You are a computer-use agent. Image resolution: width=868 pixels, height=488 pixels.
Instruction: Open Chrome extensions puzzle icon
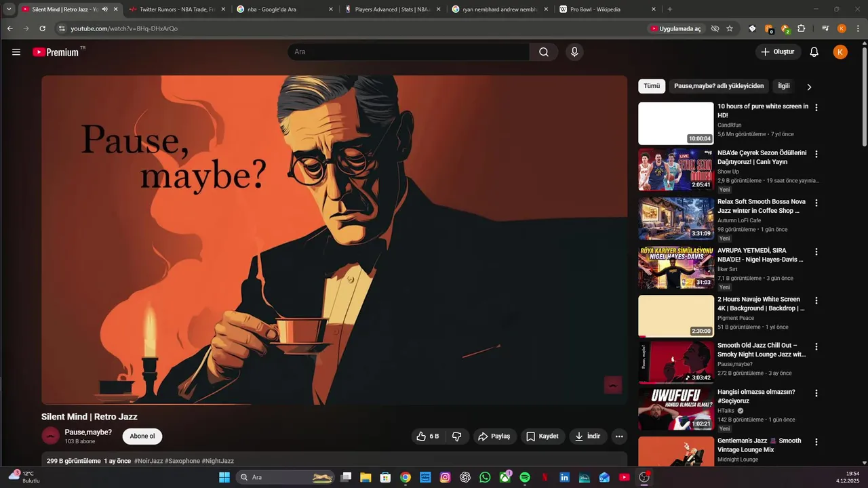[x=802, y=28]
